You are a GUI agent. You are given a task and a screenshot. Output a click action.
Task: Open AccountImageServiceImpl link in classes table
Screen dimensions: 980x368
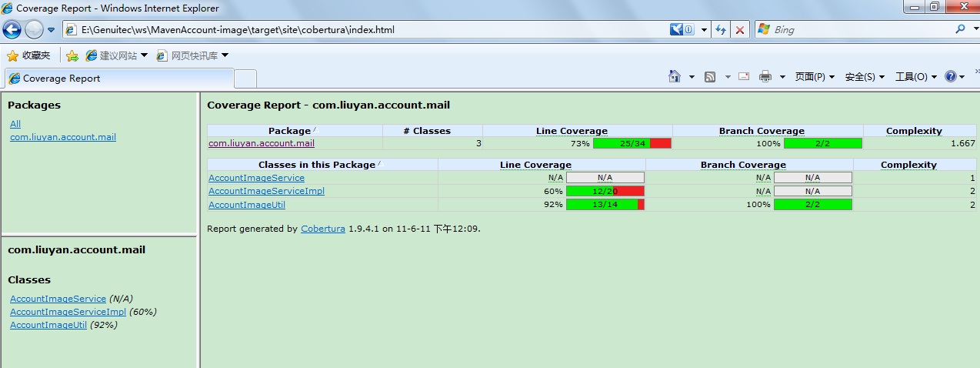tap(266, 191)
